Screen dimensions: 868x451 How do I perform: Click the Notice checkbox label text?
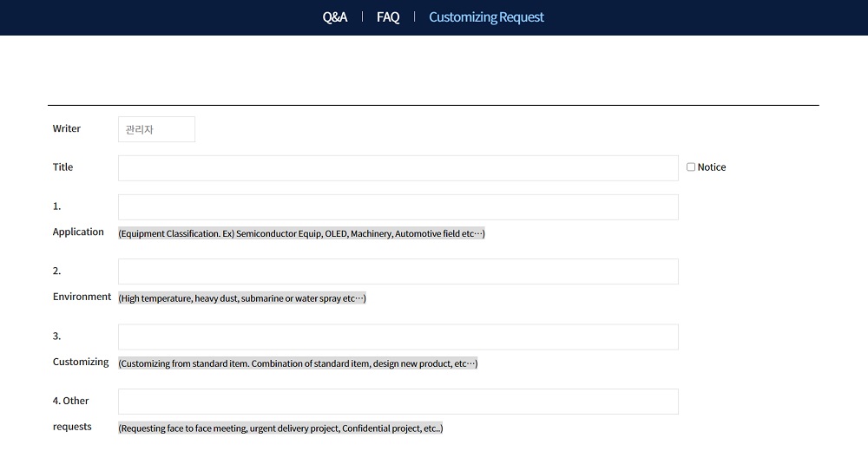pos(712,167)
